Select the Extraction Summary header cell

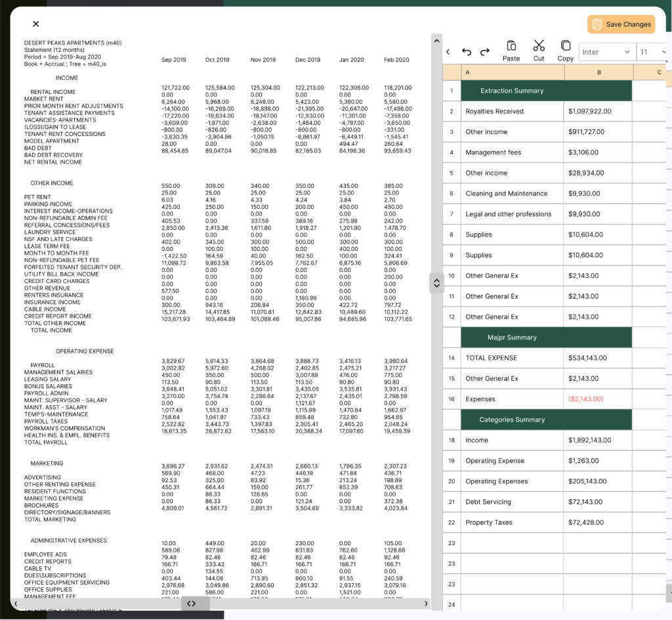[x=547, y=91]
